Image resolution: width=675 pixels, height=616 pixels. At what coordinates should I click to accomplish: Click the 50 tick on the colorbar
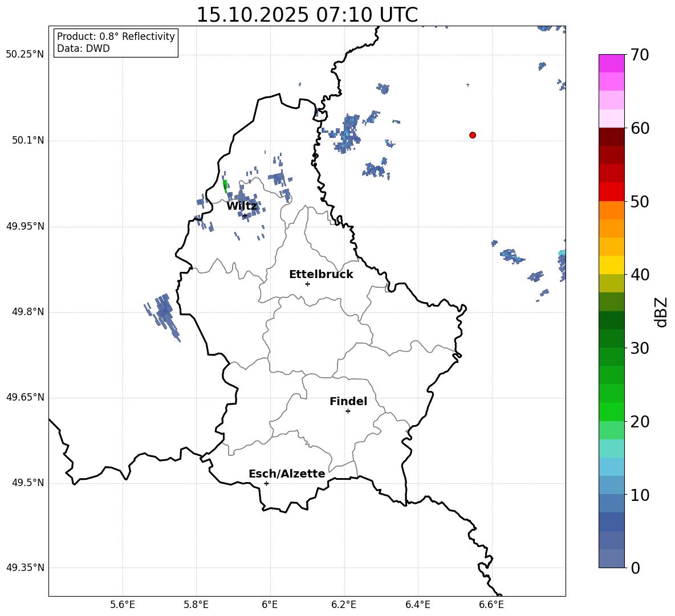[x=640, y=201]
